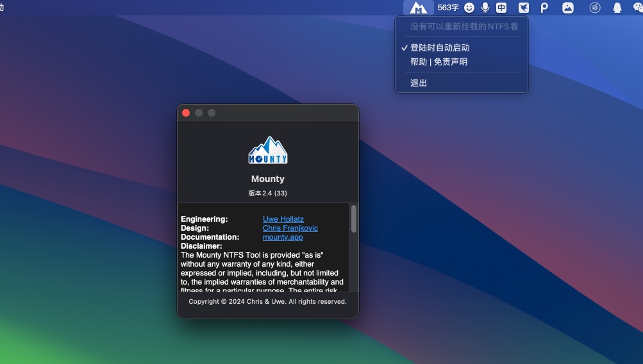The height and width of the screenshot is (364, 643).
Task: Click the Copyright © 2024 Chris & Uwe text
Action: point(268,301)
